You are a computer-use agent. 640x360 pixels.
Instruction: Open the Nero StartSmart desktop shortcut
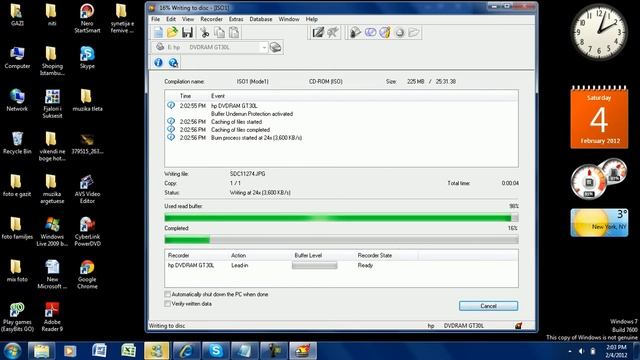(87, 18)
